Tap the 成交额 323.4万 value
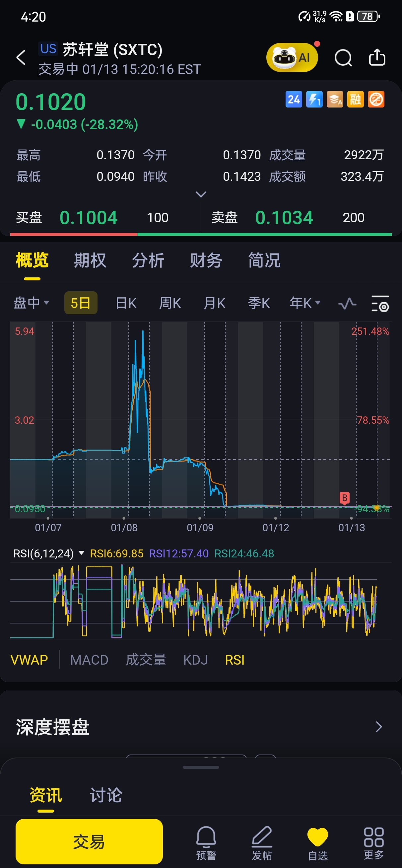The image size is (402, 868). click(362, 176)
